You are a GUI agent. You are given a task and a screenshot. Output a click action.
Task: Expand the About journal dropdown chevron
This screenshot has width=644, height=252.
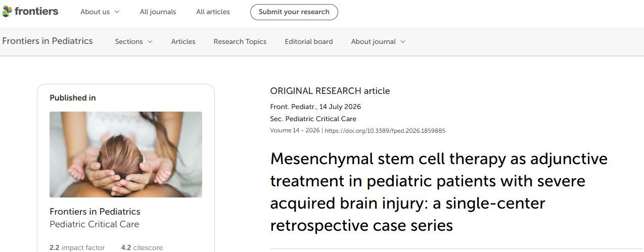403,41
